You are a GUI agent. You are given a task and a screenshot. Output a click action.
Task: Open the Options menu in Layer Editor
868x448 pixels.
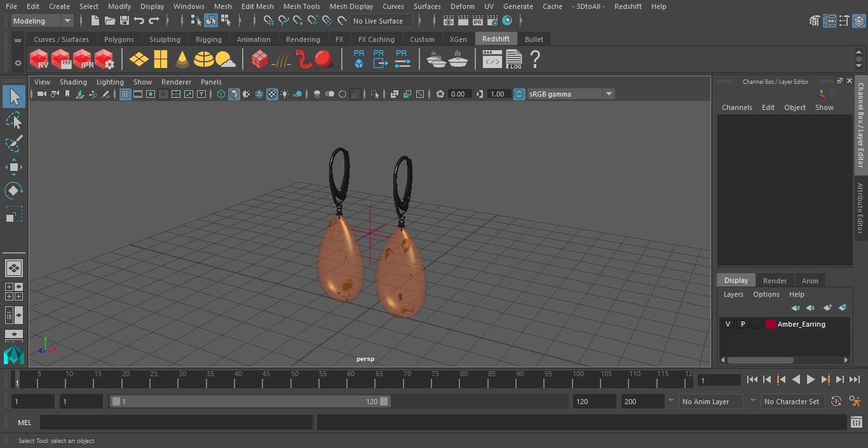pyautogui.click(x=766, y=295)
